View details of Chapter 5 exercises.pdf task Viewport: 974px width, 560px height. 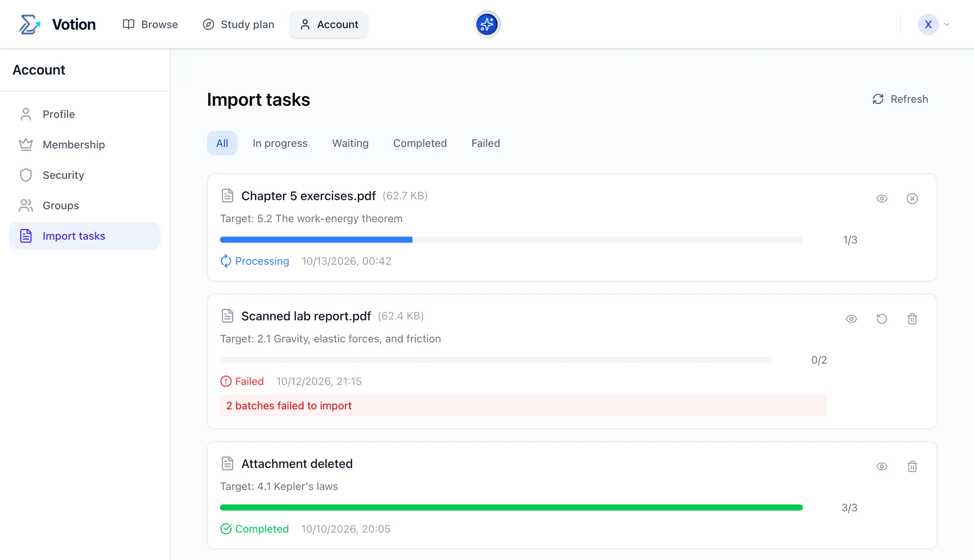[x=882, y=199]
